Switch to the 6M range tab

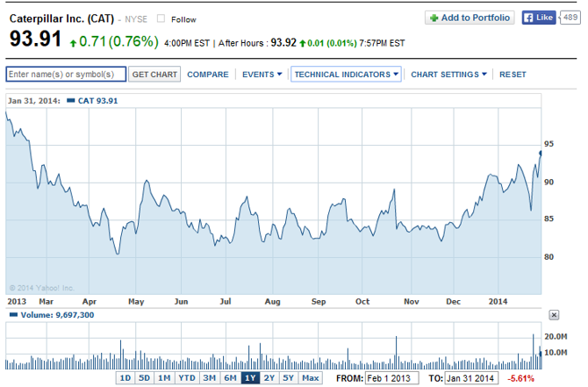click(230, 378)
